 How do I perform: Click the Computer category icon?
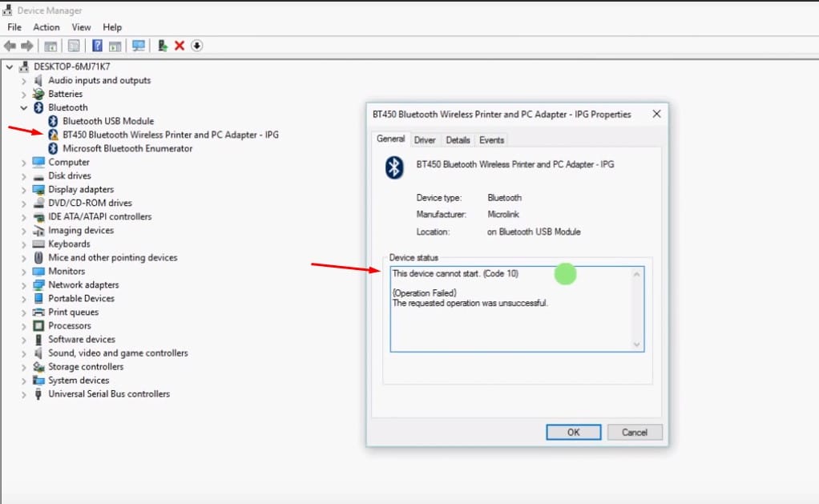point(38,162)
